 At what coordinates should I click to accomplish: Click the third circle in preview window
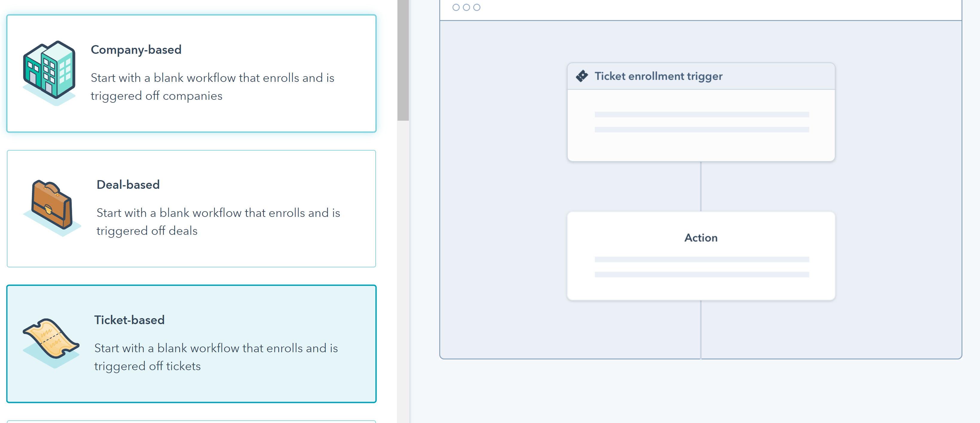click(477, 7)
